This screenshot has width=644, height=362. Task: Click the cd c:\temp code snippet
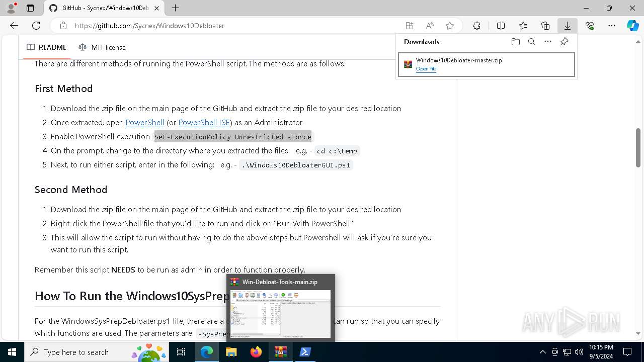(337, 151)
